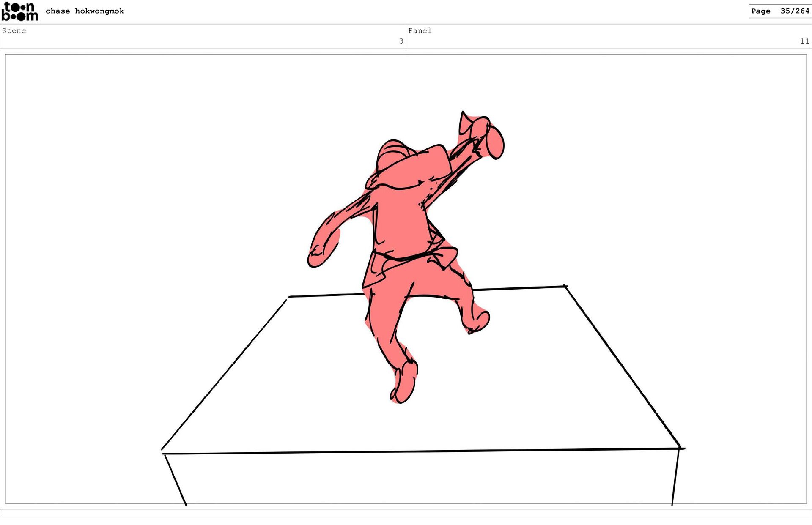Click panel number 11 in header
This screenshot has height=525, width=812.
804,41
